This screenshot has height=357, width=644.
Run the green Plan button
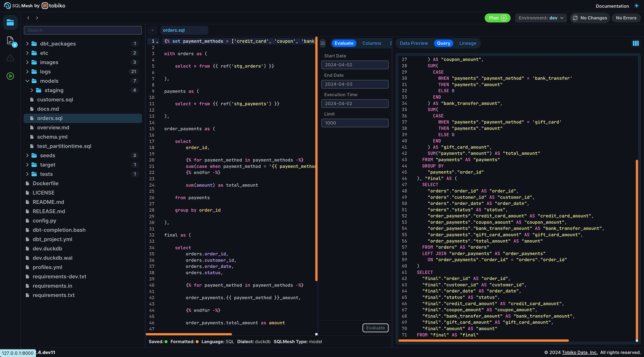(x=497, y=18)
